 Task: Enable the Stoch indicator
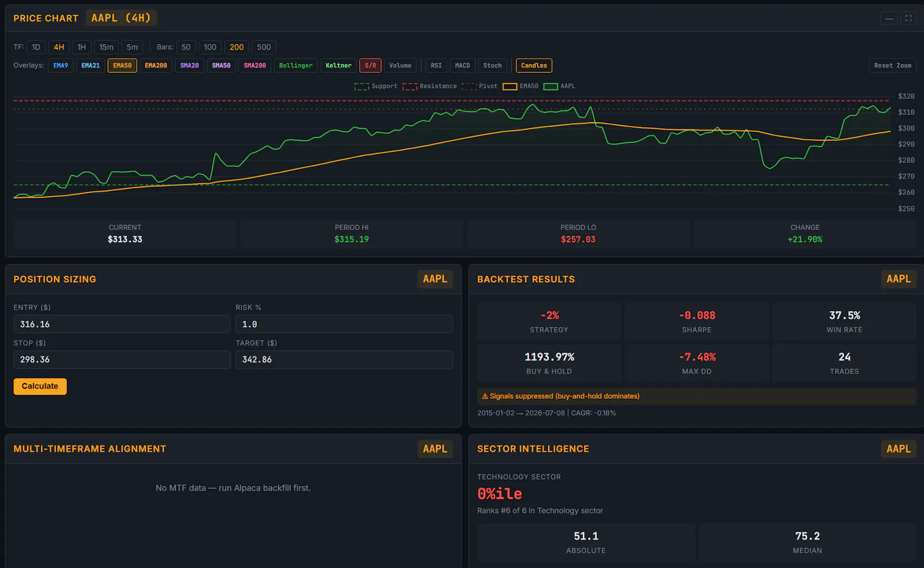coord(493,66)
